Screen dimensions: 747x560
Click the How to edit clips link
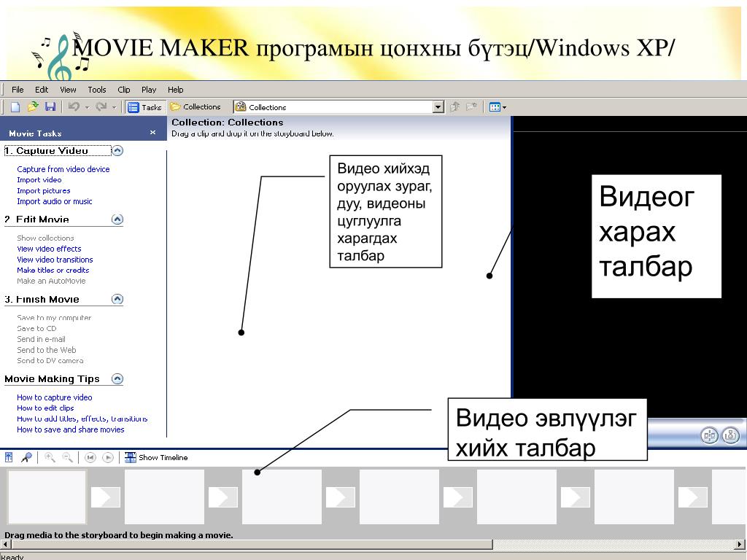45,408
